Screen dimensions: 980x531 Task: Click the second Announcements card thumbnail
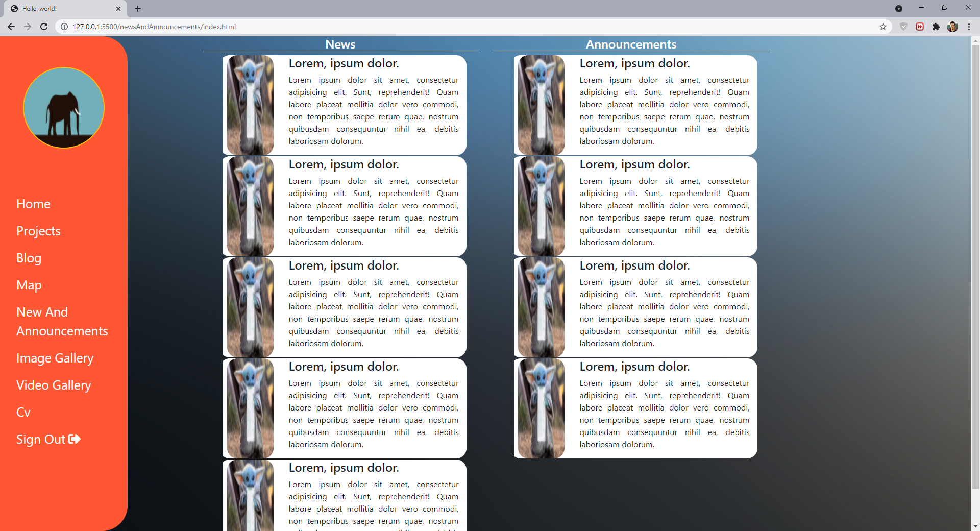pos(541,206)
